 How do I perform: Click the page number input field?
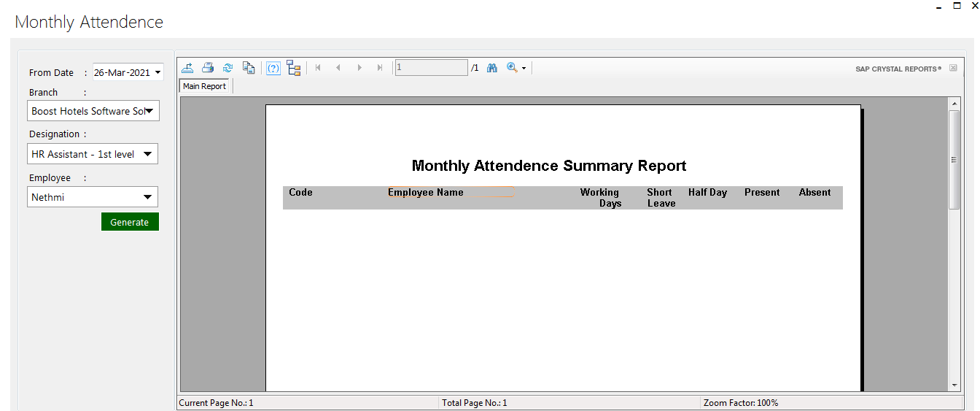pos(431,68)
